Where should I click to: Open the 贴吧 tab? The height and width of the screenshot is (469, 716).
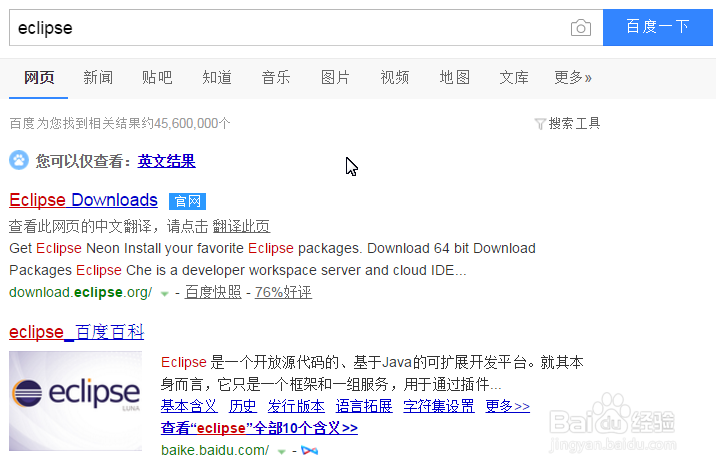pos(157,78)
